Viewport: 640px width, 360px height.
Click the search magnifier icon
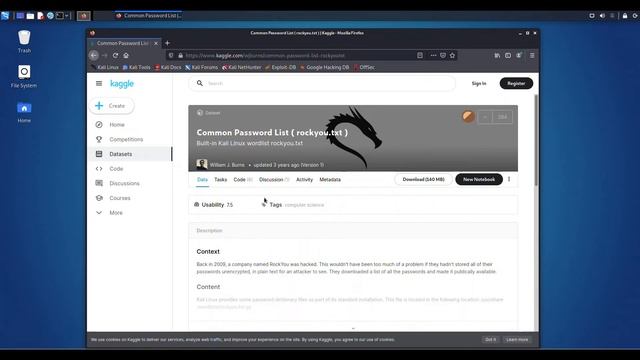tap(200, 83)
